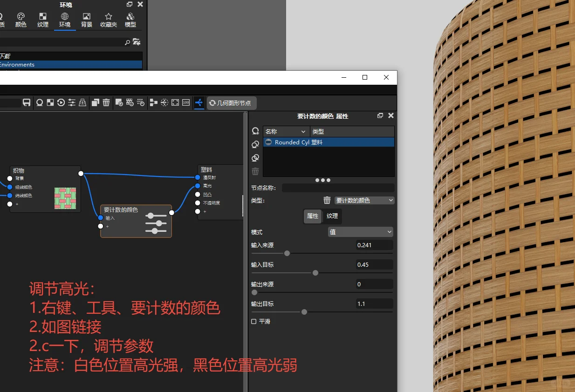Image resolution: width=575 pixels, height=392 pixels.
Task: Switch to the 纹理 tab in the properties panel
Action: 332,216
